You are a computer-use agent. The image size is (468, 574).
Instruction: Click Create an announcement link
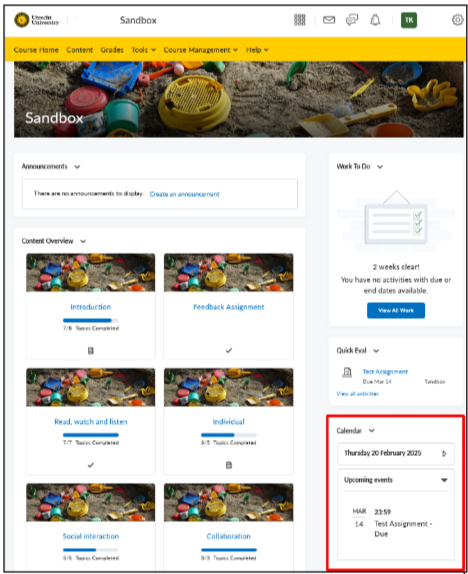[185, 194]
